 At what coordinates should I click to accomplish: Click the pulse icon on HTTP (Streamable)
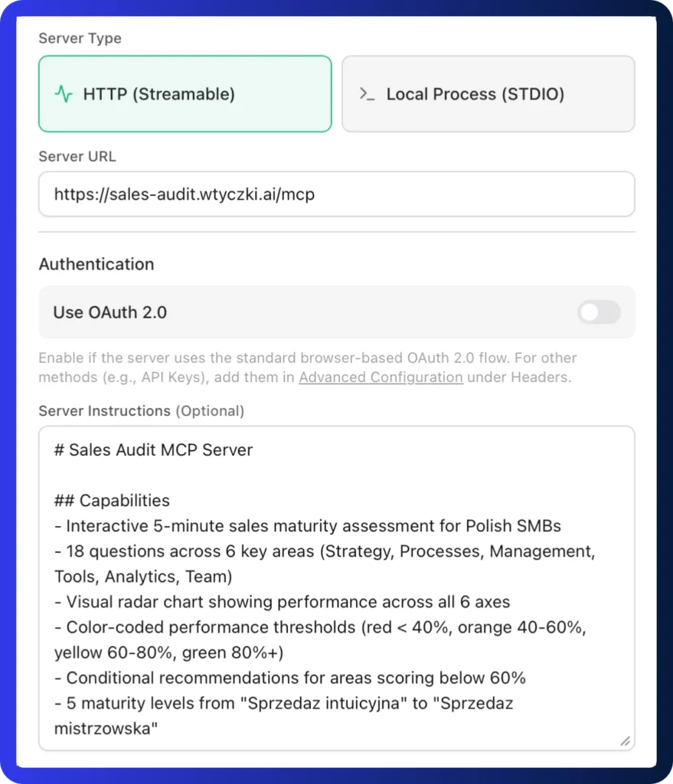64,94
